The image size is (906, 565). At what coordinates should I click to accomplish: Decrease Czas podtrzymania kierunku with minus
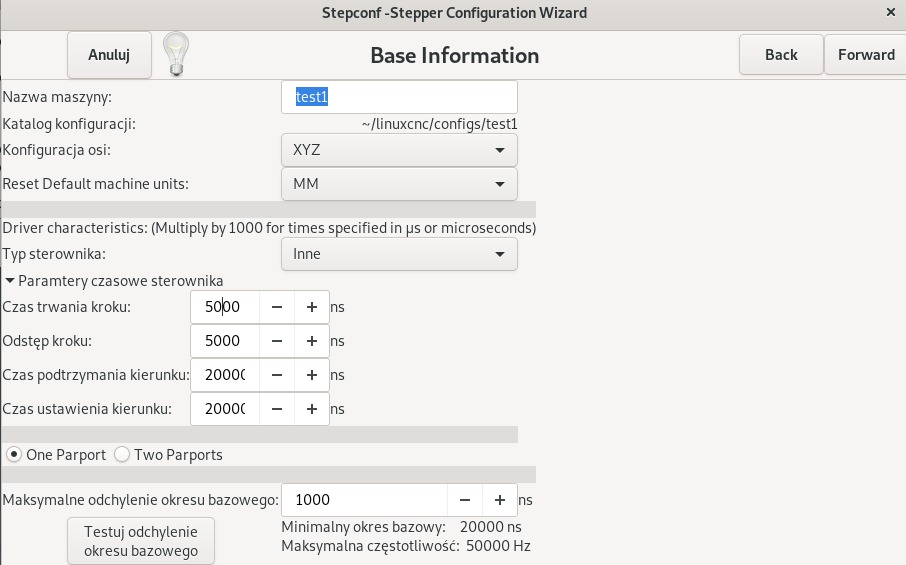[277, 375]
